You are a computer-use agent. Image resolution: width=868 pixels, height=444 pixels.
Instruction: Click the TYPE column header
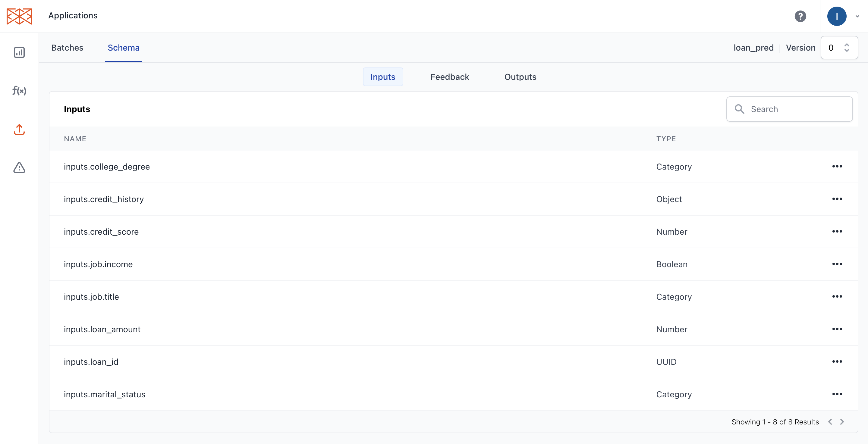(666, 139)
